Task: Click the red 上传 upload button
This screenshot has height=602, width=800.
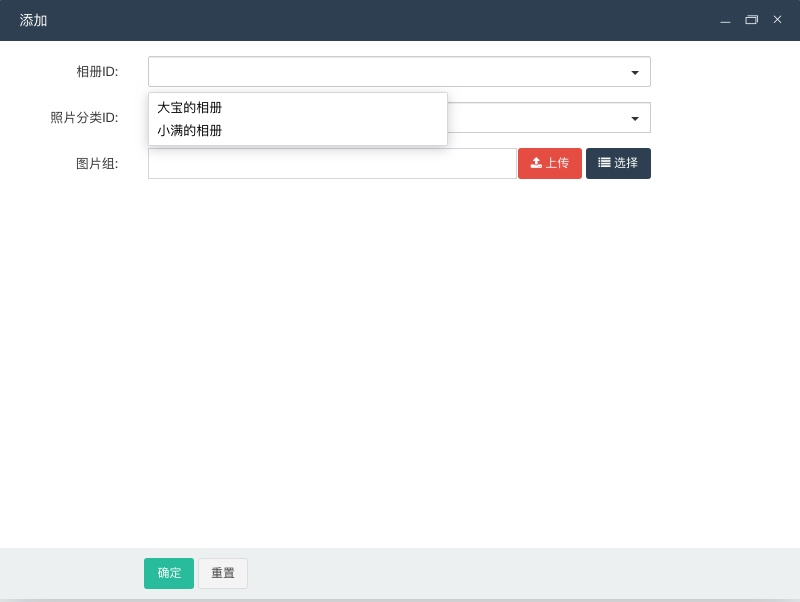Action: 549,163
